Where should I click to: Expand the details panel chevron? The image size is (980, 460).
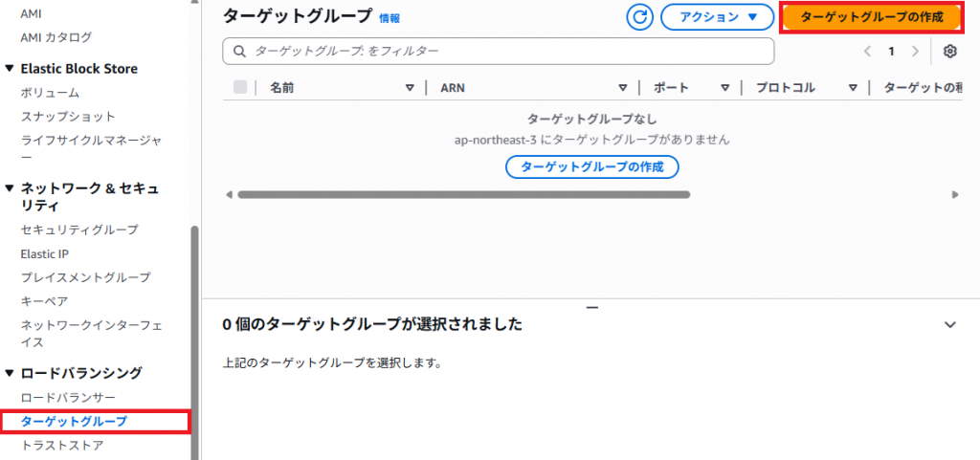tap(949, 324)
